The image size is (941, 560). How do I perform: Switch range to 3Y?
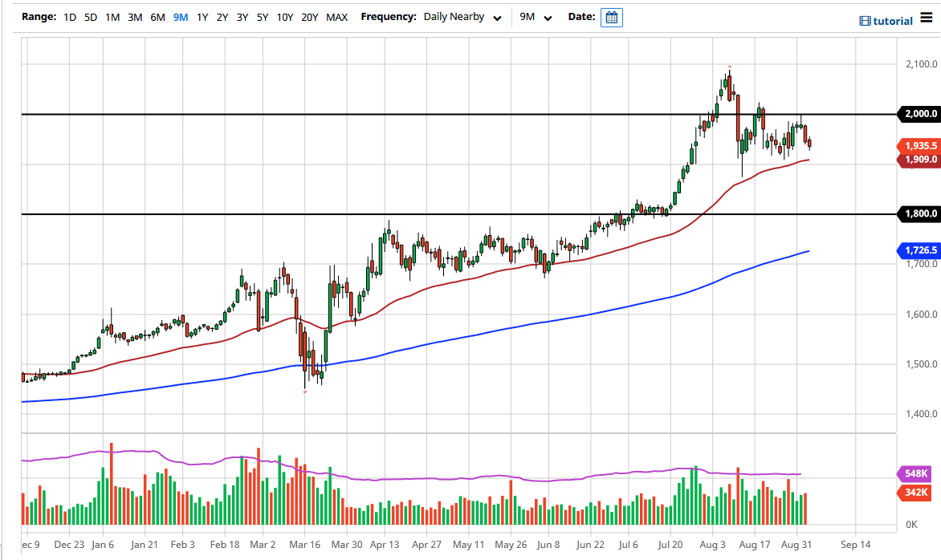click(242, 18)
